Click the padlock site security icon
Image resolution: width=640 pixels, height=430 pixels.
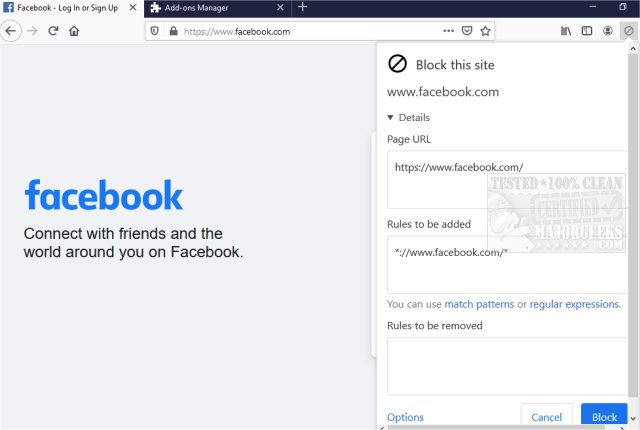point(173,31)
